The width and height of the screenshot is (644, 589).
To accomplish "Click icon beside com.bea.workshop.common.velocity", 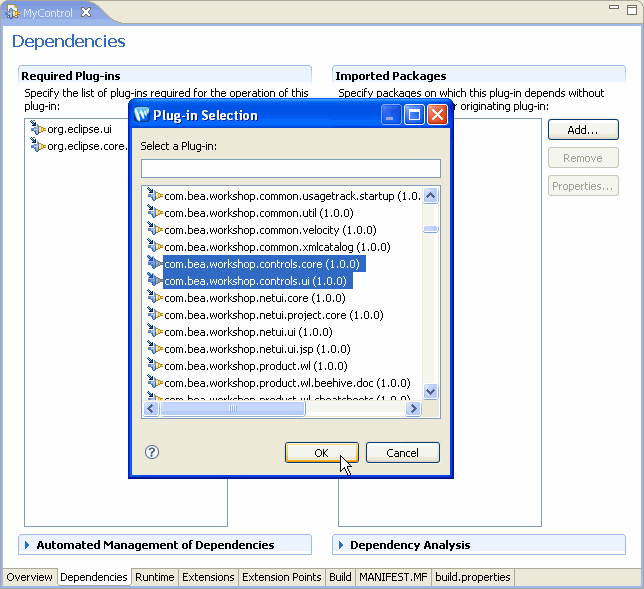I will (x=155, y=229).
